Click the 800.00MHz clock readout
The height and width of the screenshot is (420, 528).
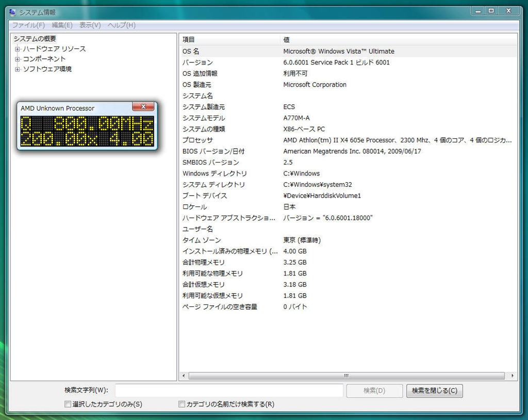click(103, 124)
